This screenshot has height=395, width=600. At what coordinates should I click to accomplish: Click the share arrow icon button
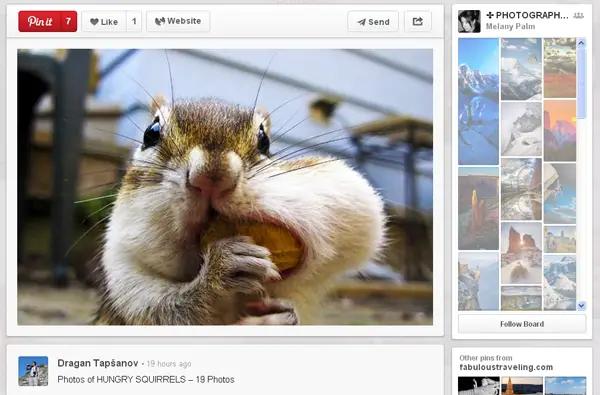[x=418, y=21]
